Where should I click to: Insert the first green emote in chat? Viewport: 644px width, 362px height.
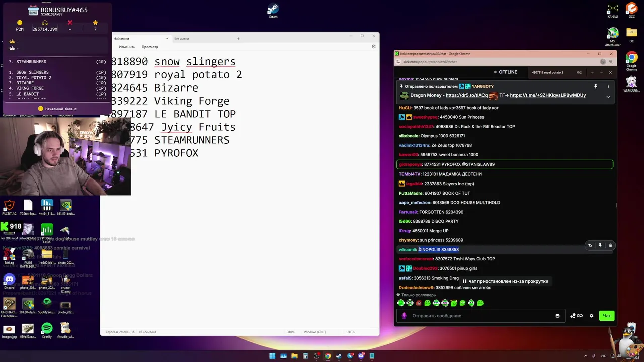401,303
